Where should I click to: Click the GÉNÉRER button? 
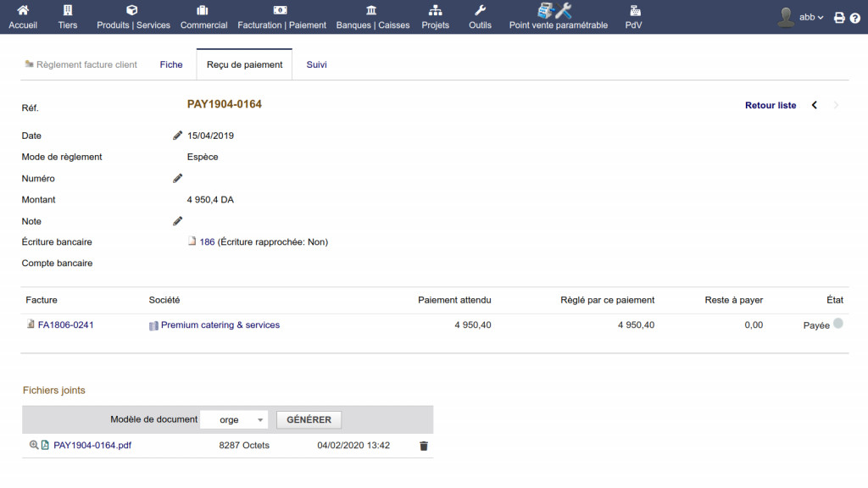pyautogui.click(x=309, y=419)
